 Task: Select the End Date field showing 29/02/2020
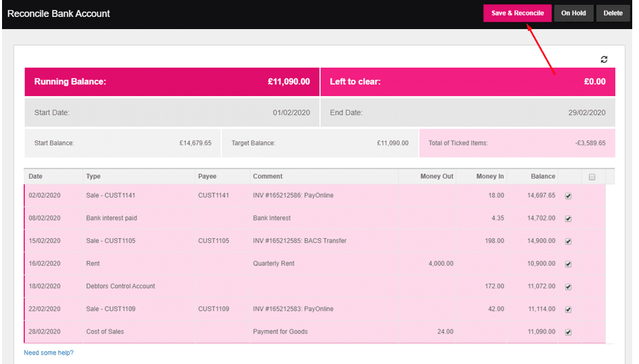click(x=586, y=113)
